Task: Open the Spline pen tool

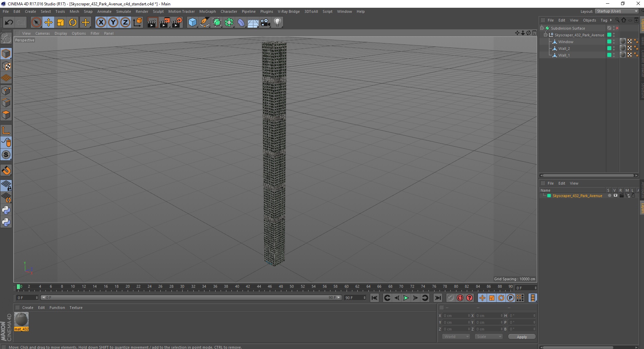Action: click(x=204, y=23)
